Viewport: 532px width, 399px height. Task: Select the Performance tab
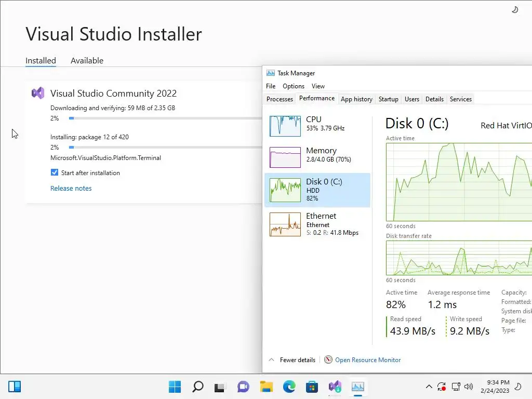[x=317, y=98]
